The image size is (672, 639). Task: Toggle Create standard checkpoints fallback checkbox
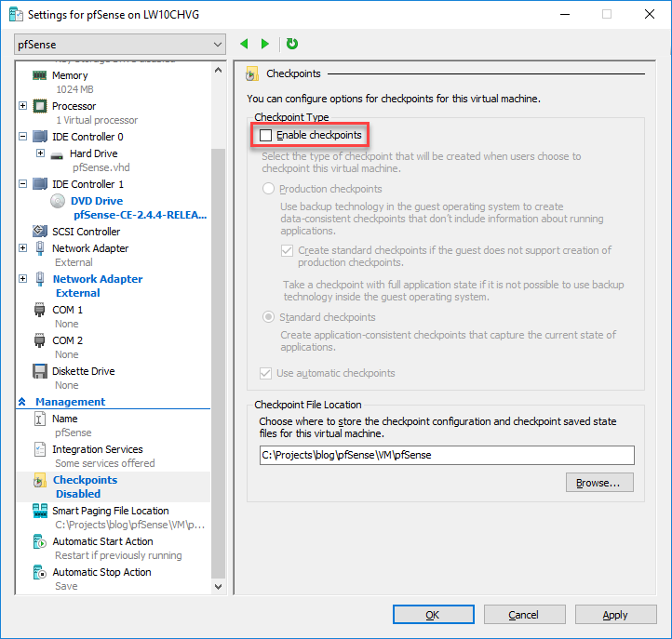point(287,250)
